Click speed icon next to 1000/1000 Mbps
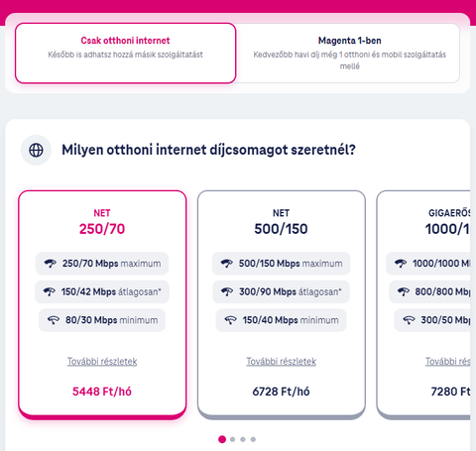Image resolution: width=476 pixels, height=451 pixels. pos(401,264)
